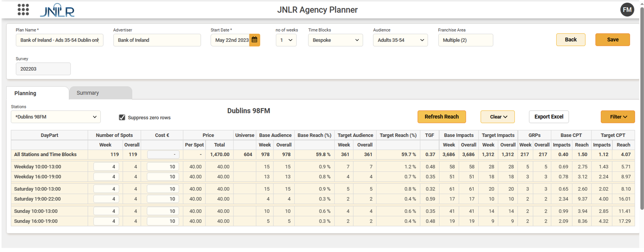Click the Back button
The width and height of the screenshot is (644, 252).
pos(571,40)
